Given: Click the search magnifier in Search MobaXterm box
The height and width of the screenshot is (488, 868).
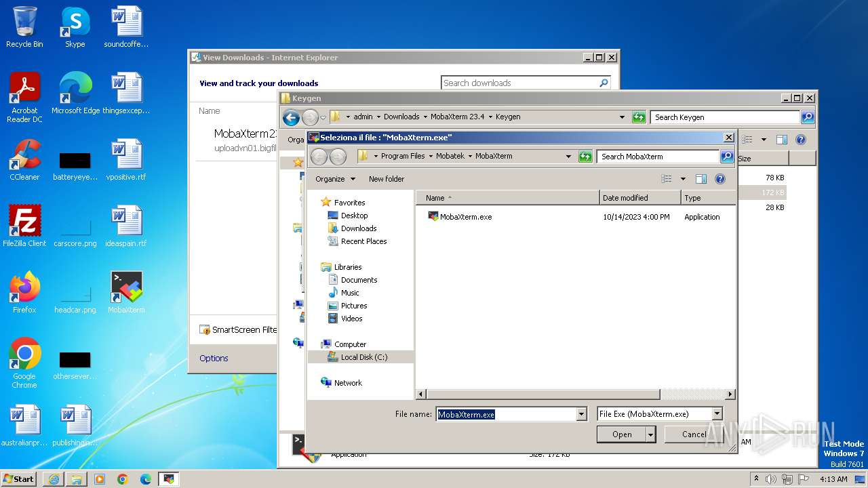Looking at the screenshot, I should 727,157.
